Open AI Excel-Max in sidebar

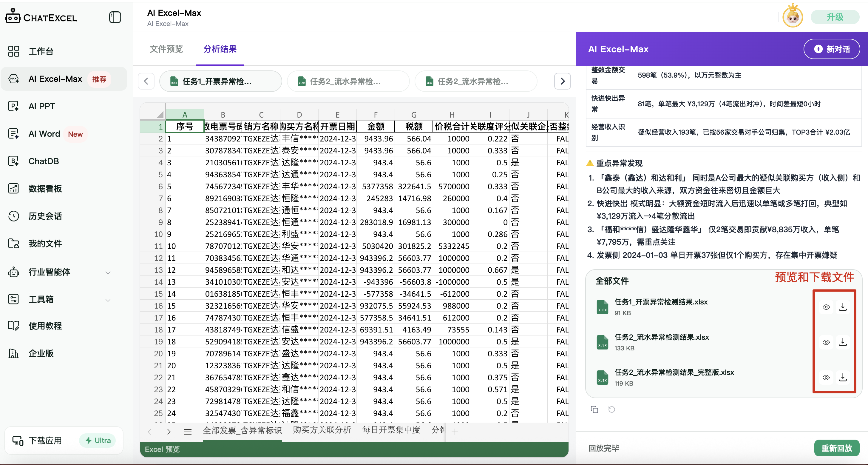click(x=64, y=79)
